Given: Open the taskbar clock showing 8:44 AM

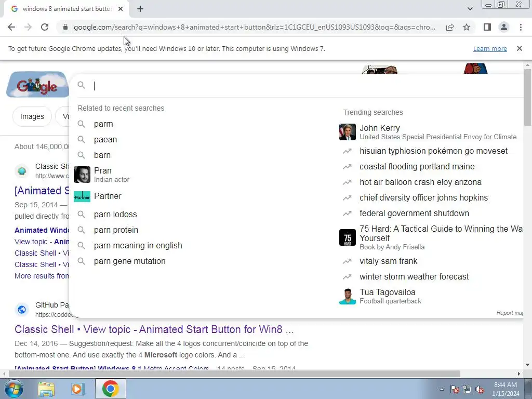Looking at the screenshot, I should click(x=506, y=389).
